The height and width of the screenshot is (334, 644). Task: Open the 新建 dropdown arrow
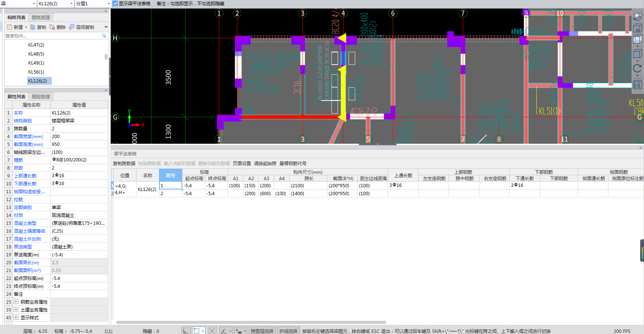click(26, 27)
